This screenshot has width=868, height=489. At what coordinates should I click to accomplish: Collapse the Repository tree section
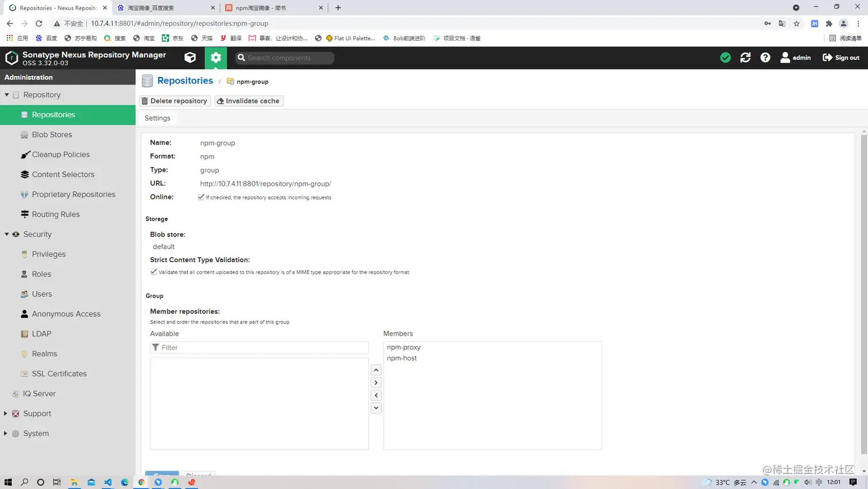[x=7, y=95]
